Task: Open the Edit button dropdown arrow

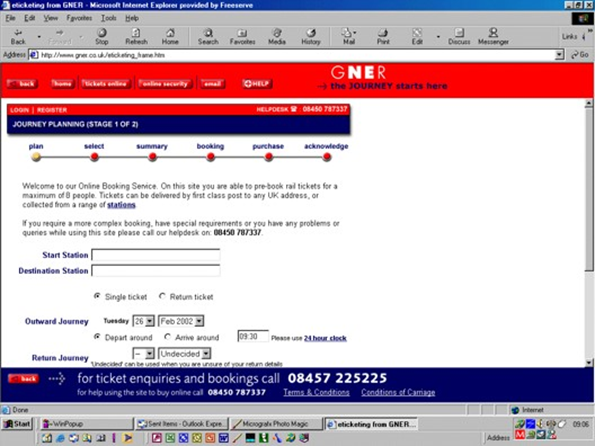Action: (x=438, y=37)
